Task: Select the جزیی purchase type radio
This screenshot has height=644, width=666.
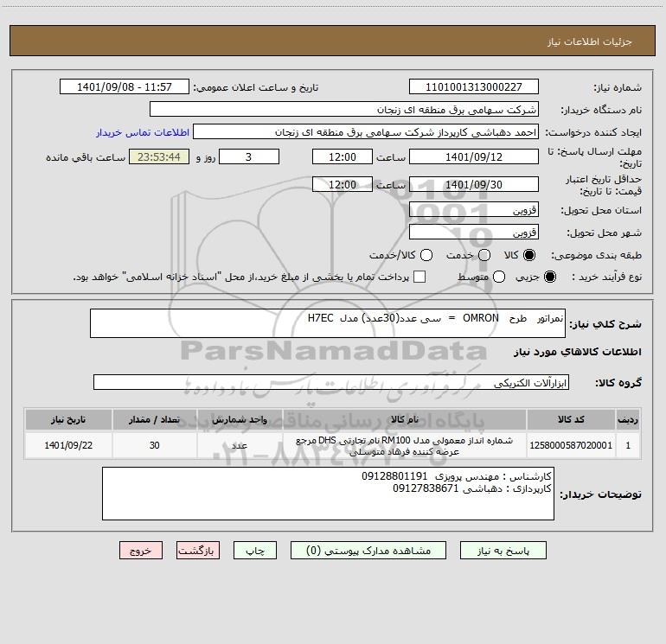Action: pyautogui.click(x=549, y=277)
